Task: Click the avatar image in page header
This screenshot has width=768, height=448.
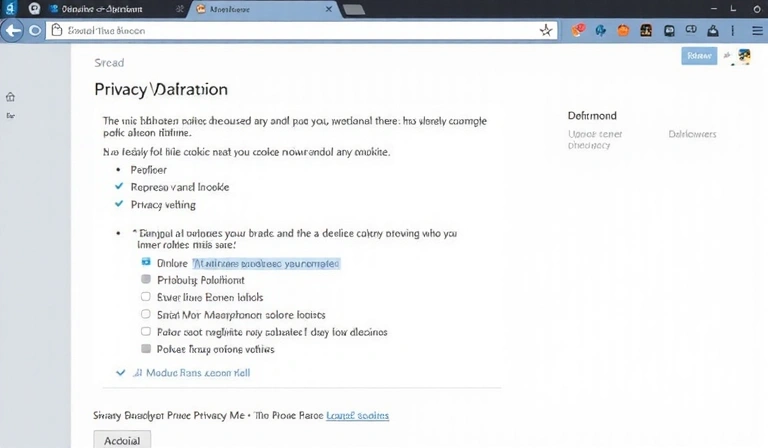Action: coord(744,56)
